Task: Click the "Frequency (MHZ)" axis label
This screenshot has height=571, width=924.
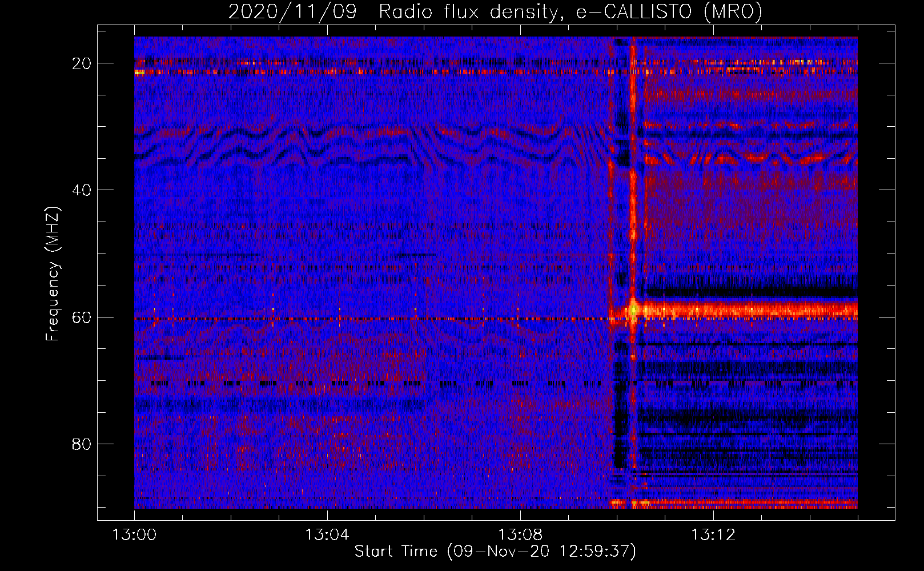Action: point(53,274)
